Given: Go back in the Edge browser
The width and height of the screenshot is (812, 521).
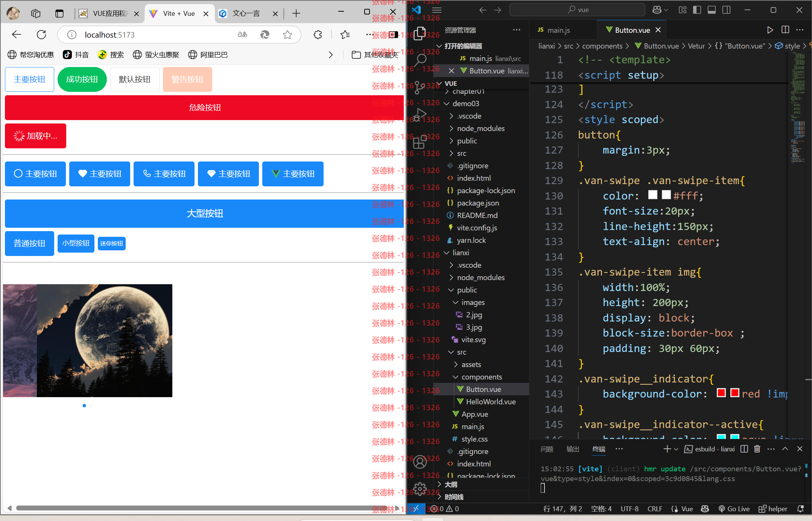Looking at the screenshot, I should [17, 35].
